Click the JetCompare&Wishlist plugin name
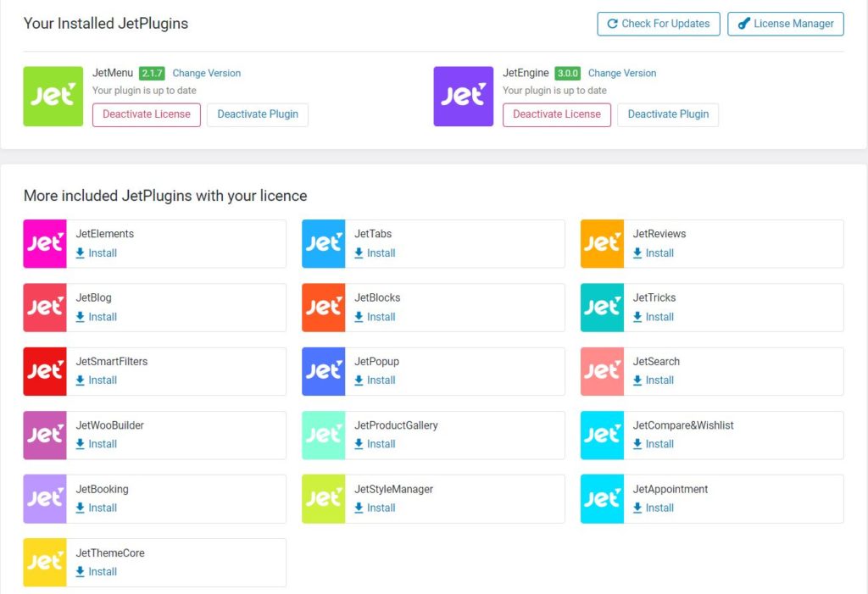Screen dimensions: 868x594 click(x=683, y=425)
